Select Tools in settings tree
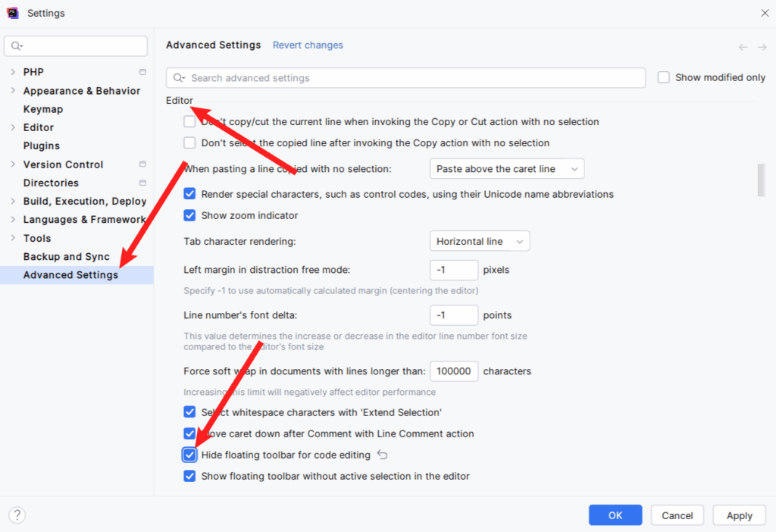Screen dimensions: 776x532 pos(37,238)
